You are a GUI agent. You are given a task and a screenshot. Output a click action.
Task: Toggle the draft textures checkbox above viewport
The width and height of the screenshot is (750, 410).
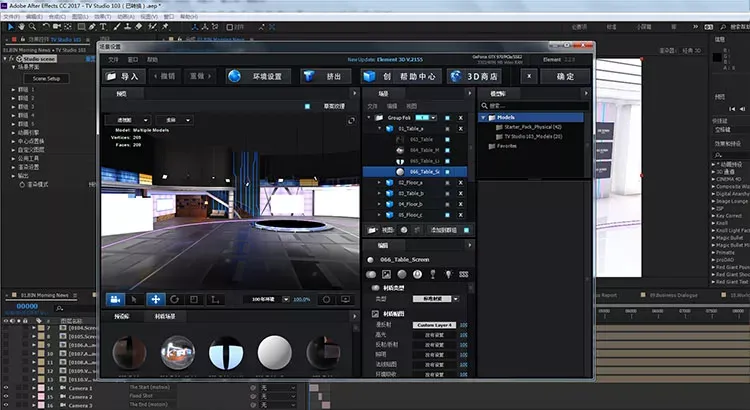tap(307, 105)
